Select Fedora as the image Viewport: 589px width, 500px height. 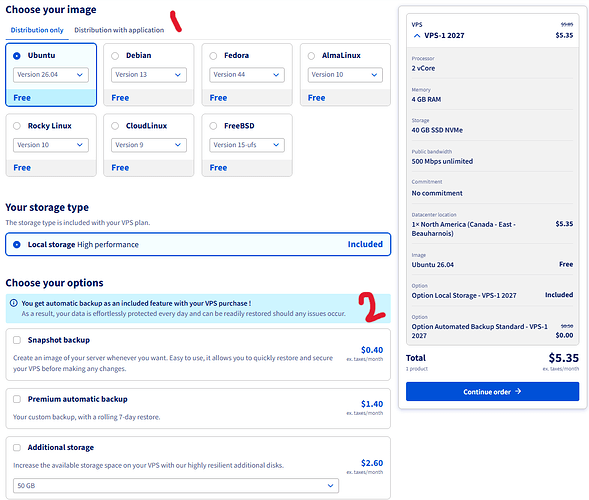coord(213,56)
